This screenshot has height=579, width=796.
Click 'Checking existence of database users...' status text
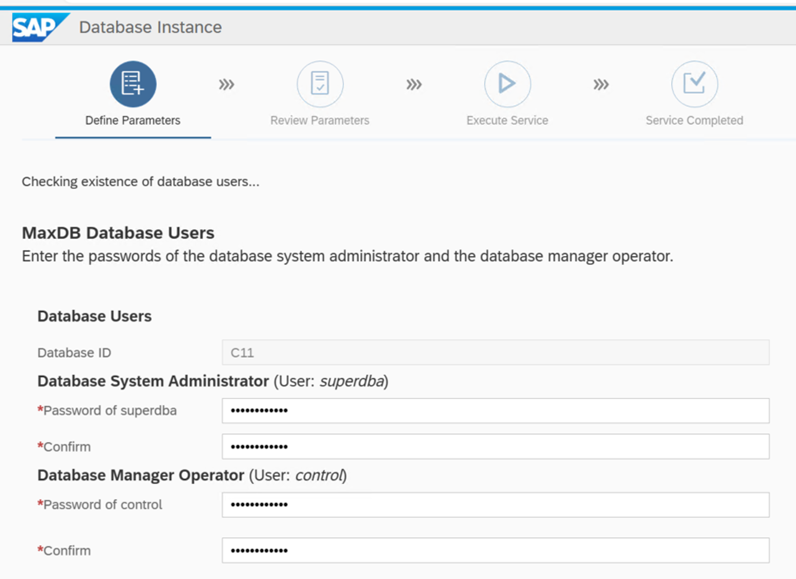[141, 182]
